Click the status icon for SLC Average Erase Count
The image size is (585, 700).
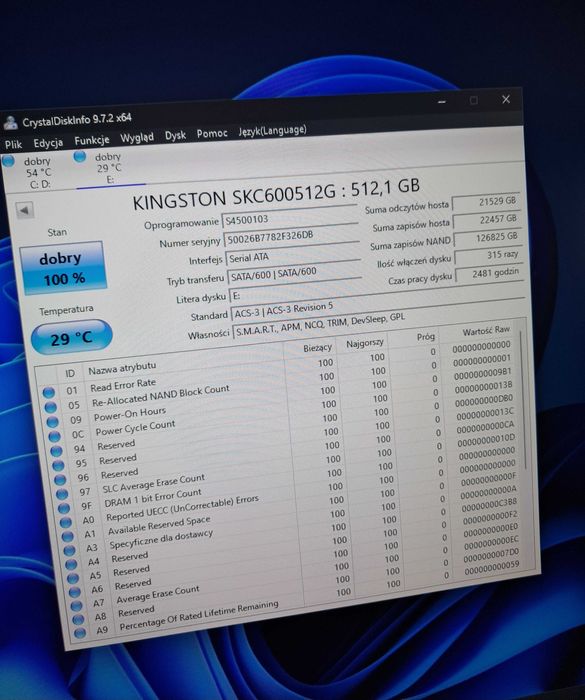pyautogui.click(x=62, y=494)
